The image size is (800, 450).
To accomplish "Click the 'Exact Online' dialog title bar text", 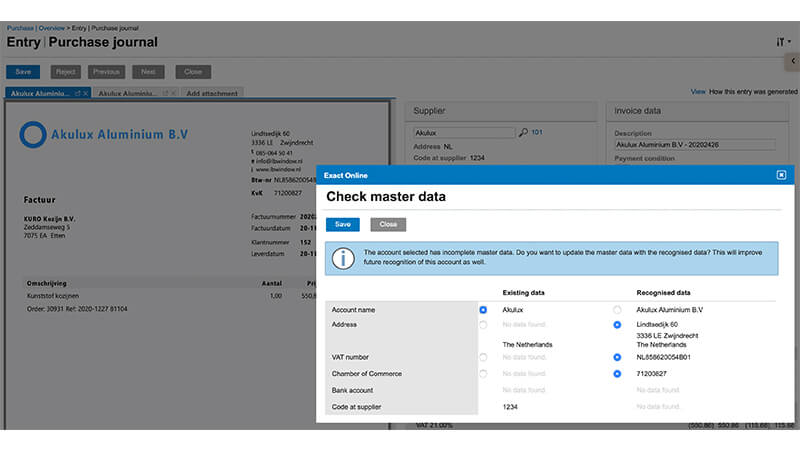I will pyautogui.click(x=345, y=176).
